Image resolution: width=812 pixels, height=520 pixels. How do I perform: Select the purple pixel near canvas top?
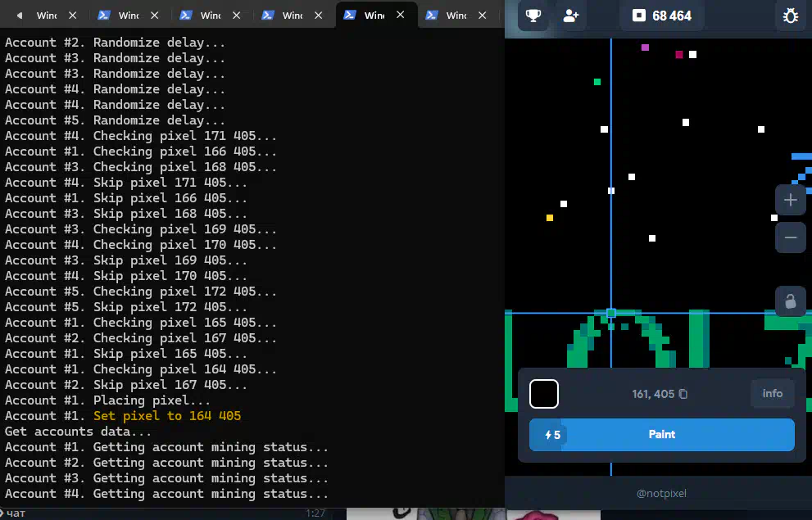tap(645, 47)
